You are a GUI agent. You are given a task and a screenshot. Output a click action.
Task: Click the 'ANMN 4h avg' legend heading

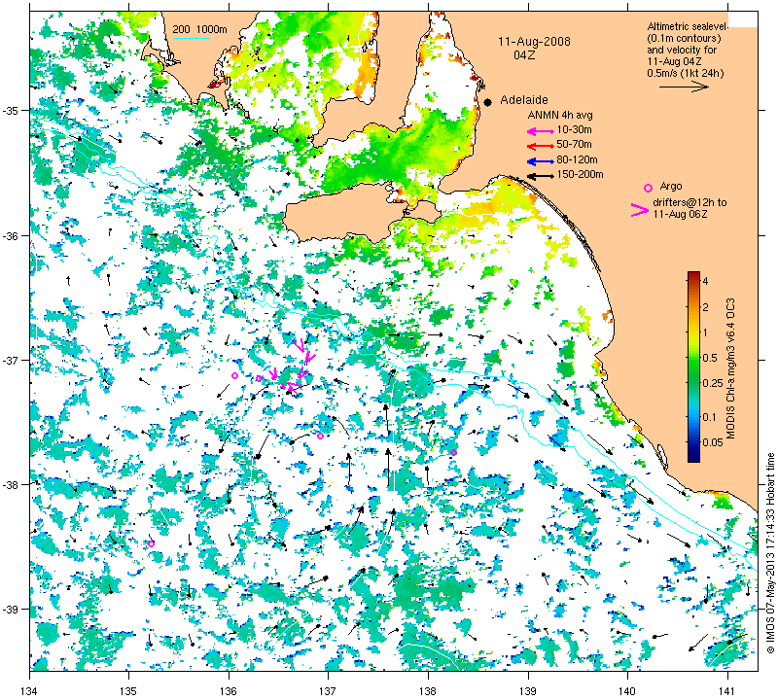(x=560, y=115)
